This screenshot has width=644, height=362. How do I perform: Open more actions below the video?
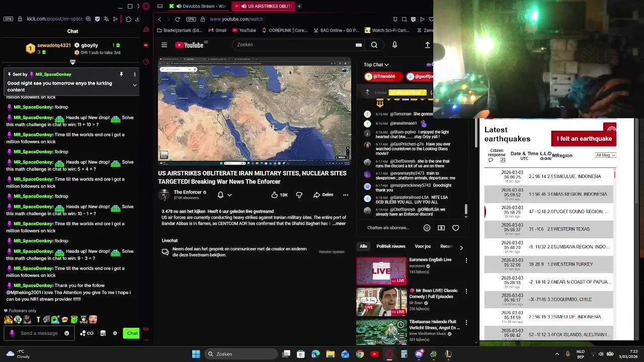[x=346, y=195]
